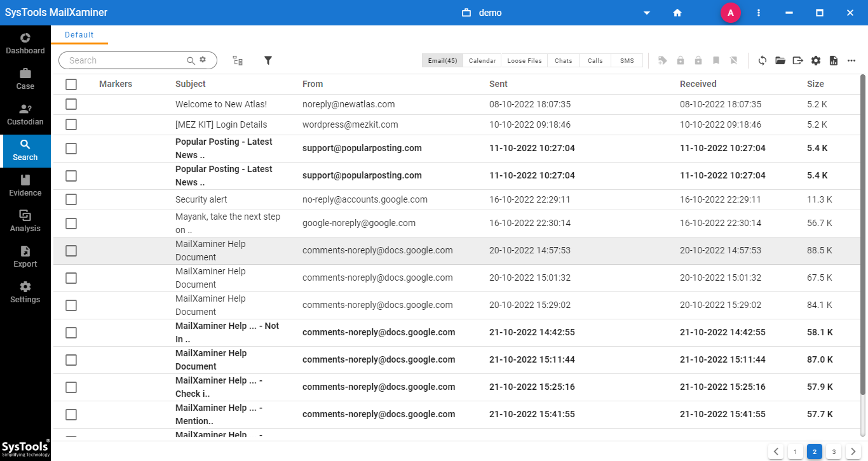The image size is (868, 461).
Task: Check the 21-10-2022 15:41:55 email checkbox
Action: point(71,415)
